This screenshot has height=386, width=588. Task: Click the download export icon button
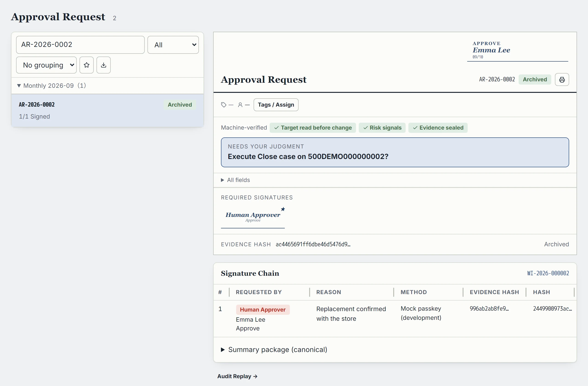(x=104, y=65)
